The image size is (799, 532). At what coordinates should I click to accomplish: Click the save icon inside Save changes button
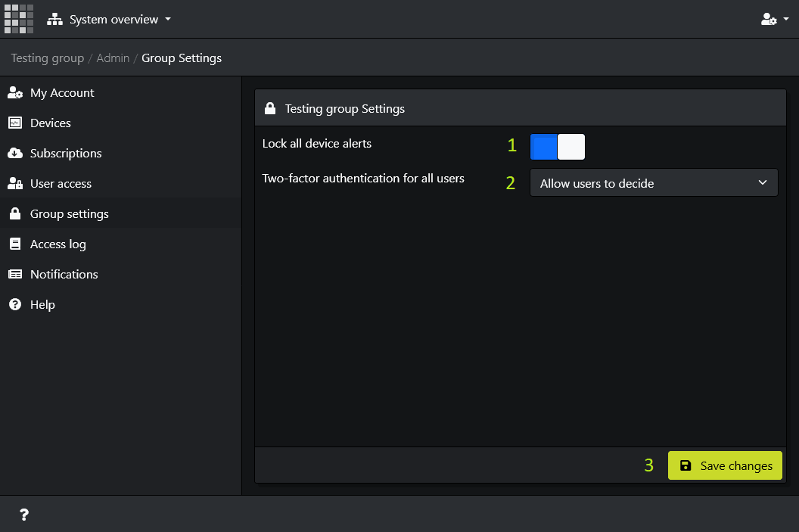686,465
